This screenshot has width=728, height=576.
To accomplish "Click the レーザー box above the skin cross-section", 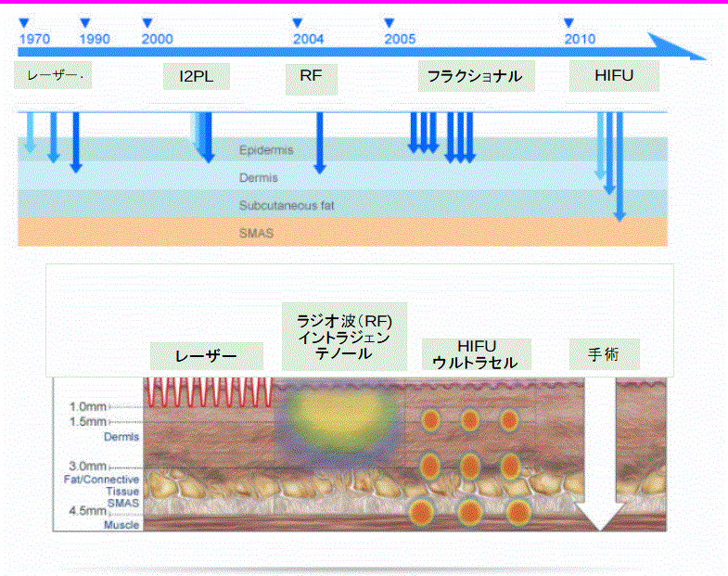I will [x=207, y=356].
